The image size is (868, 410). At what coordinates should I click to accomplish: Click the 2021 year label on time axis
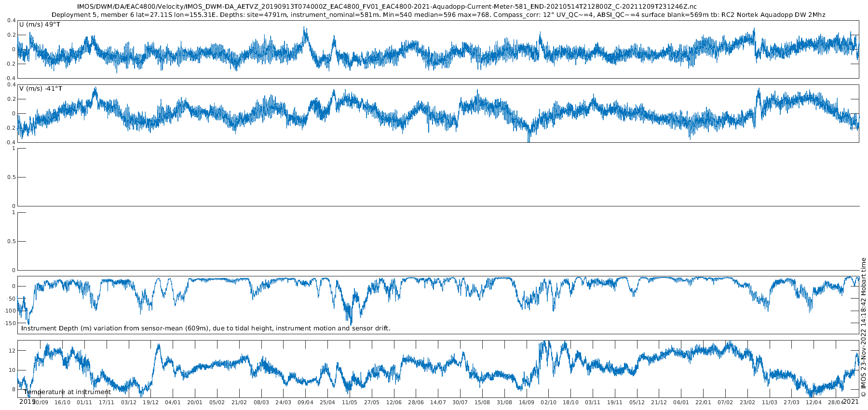click(851, 401)
